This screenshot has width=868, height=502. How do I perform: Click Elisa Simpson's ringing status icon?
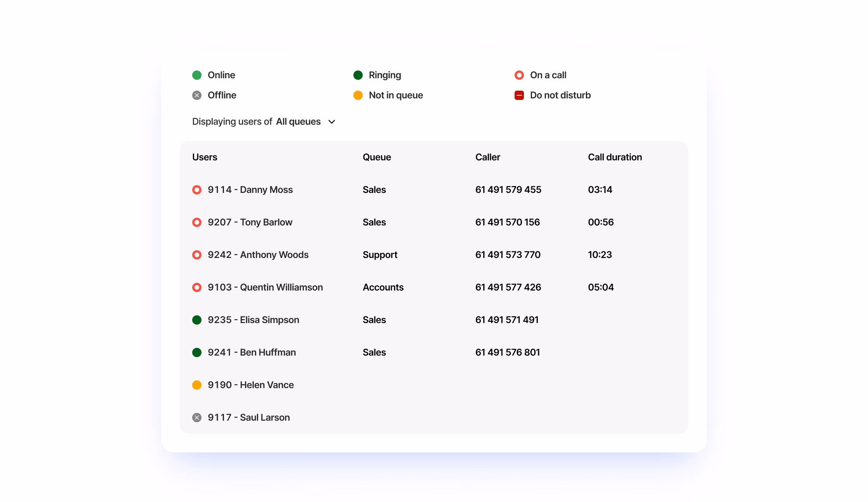point(197,320)
